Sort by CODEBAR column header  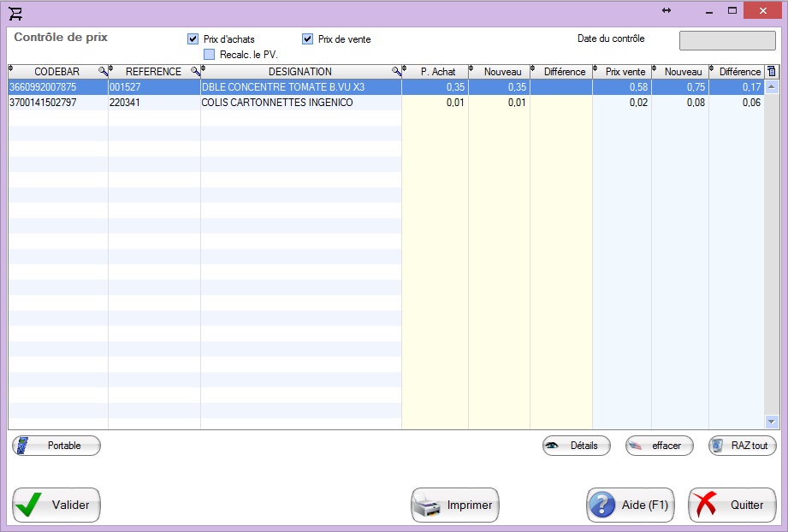point(56,72)
